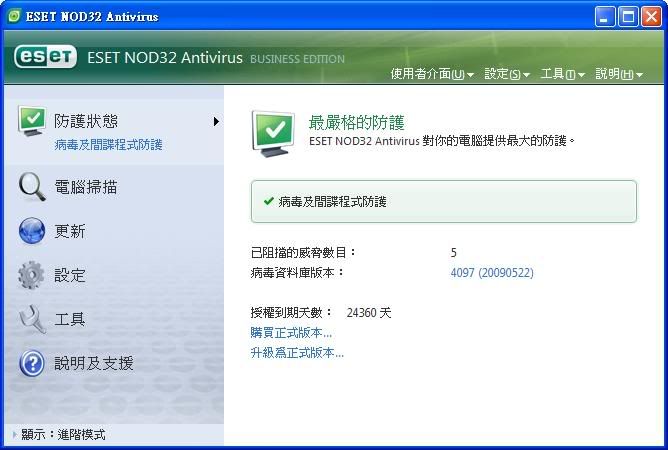Click the protection status monitor icon in sidebar

click(x=32, y=121)
